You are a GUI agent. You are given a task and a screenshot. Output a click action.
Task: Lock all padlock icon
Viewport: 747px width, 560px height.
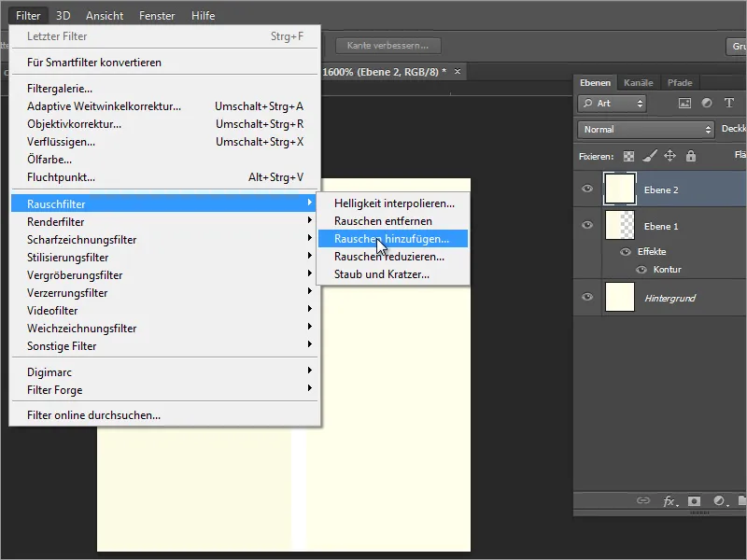pyautogui.click(x=691, y=156)
